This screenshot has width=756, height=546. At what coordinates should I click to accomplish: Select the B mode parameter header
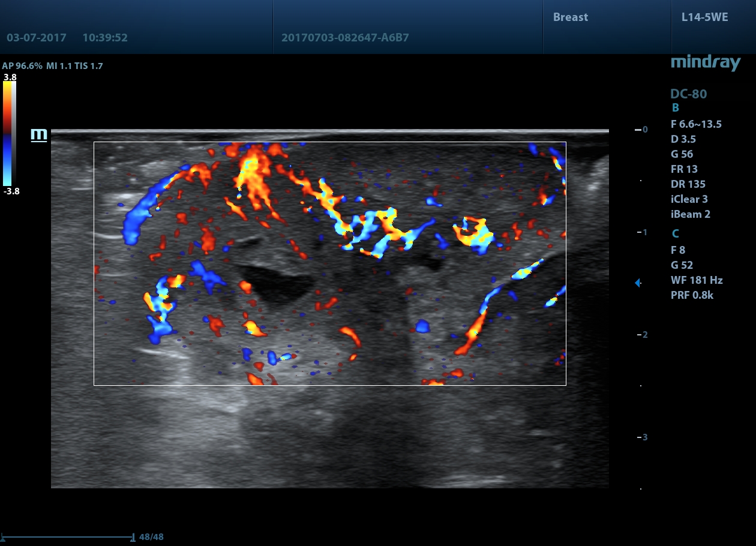[x=675, y=108]
